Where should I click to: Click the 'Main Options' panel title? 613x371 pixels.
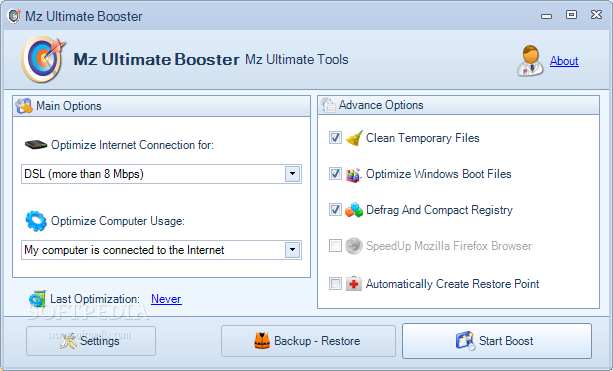pos(69,106)
